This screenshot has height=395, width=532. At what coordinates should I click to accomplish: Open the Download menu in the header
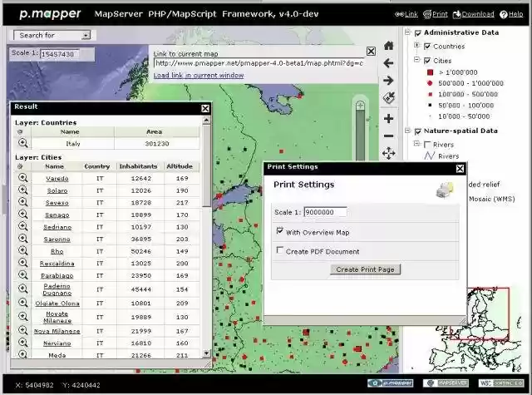coord(474,14)
